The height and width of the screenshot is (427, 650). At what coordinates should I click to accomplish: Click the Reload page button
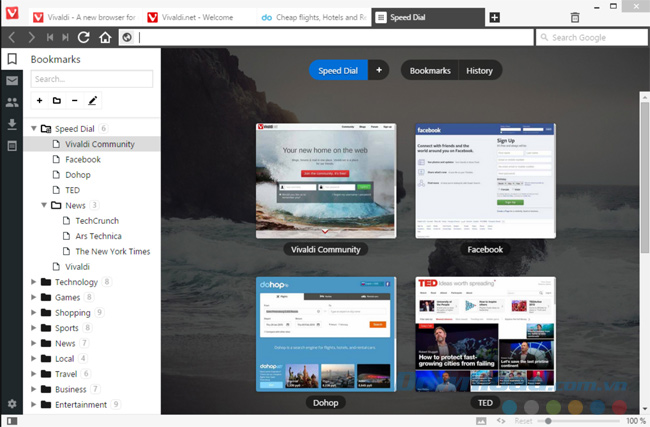83,38
